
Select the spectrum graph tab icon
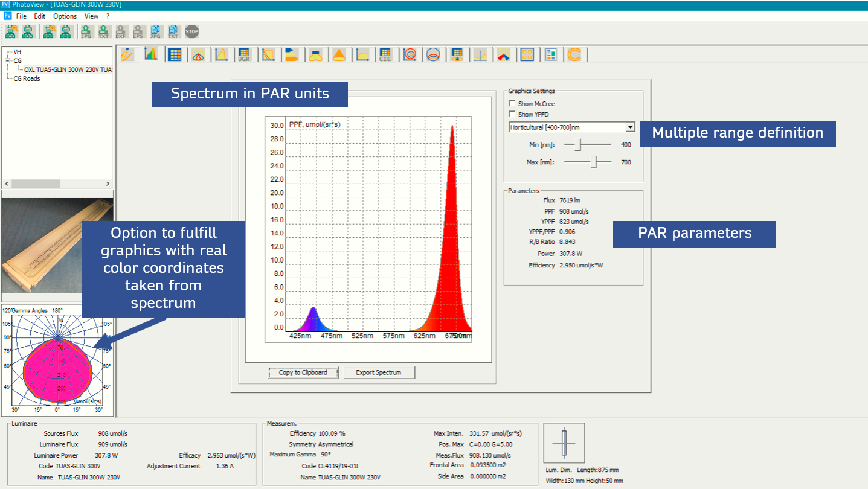tap(151, 54)
